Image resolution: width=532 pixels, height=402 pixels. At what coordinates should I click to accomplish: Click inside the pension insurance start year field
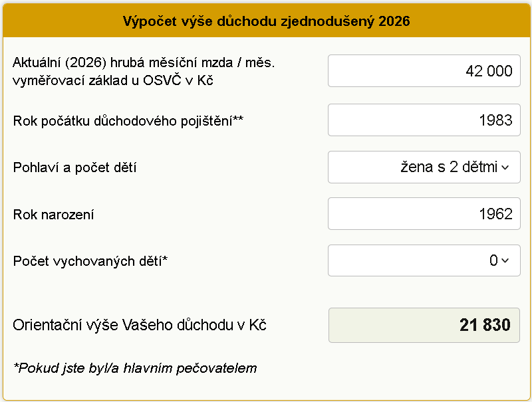424,120
